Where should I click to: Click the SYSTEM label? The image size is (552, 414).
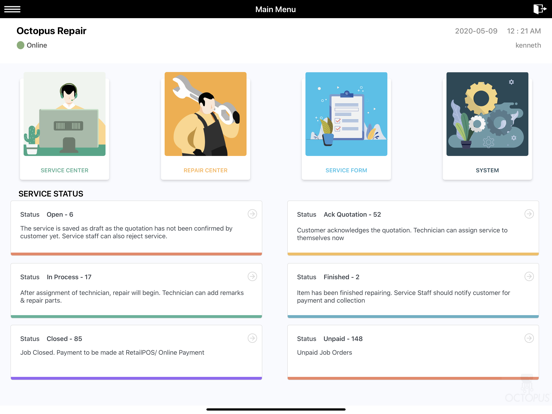click(x=487, y=170)
